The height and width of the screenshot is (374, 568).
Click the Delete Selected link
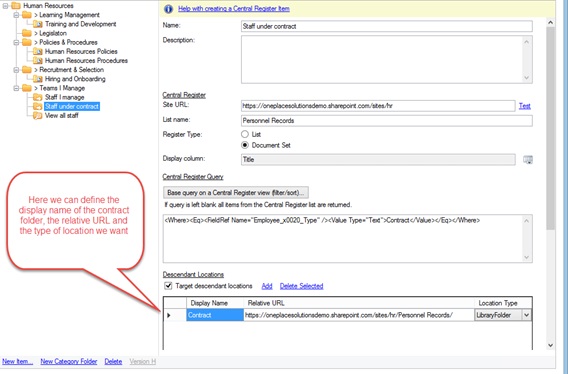[301, 286]
